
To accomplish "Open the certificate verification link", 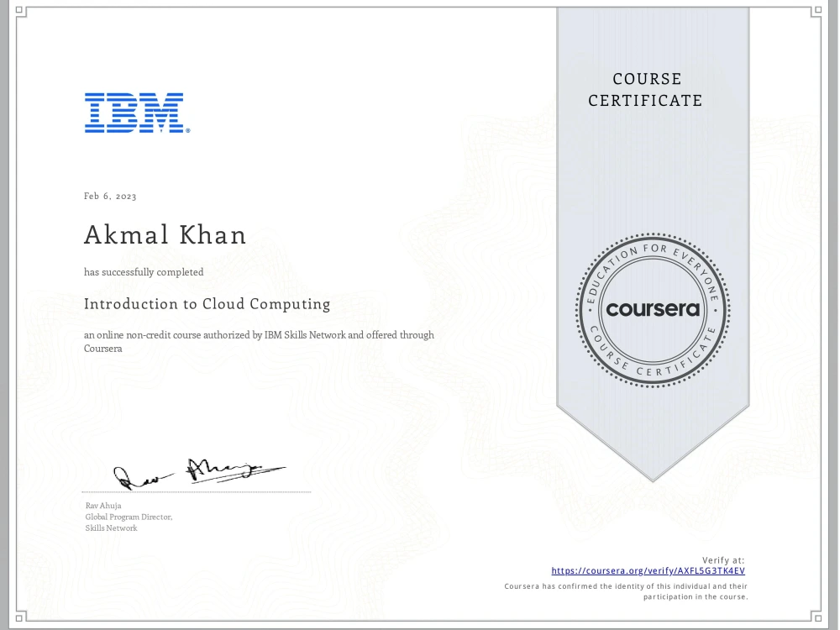I will [648, 570].
